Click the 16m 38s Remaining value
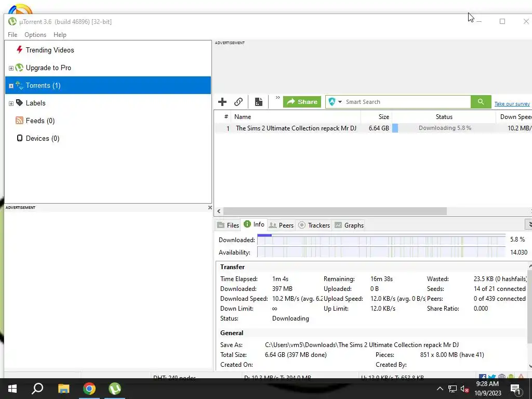532x399 pixels. point(381,279)
